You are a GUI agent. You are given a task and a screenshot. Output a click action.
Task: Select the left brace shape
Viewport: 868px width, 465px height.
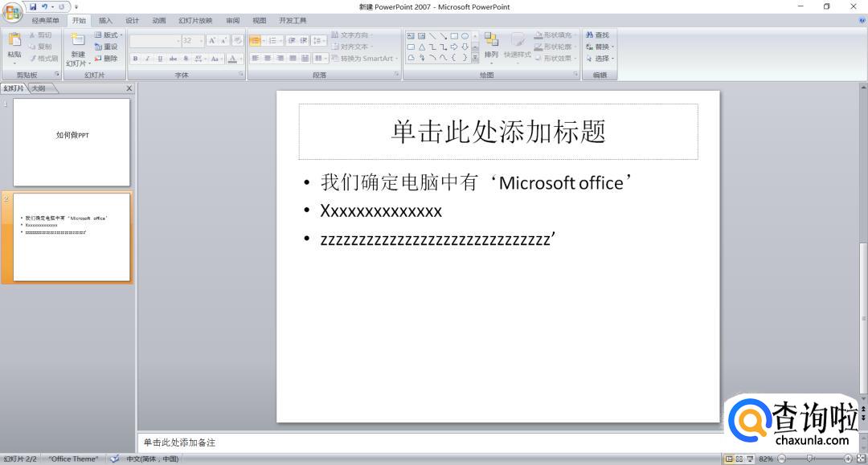click(454, 58)
